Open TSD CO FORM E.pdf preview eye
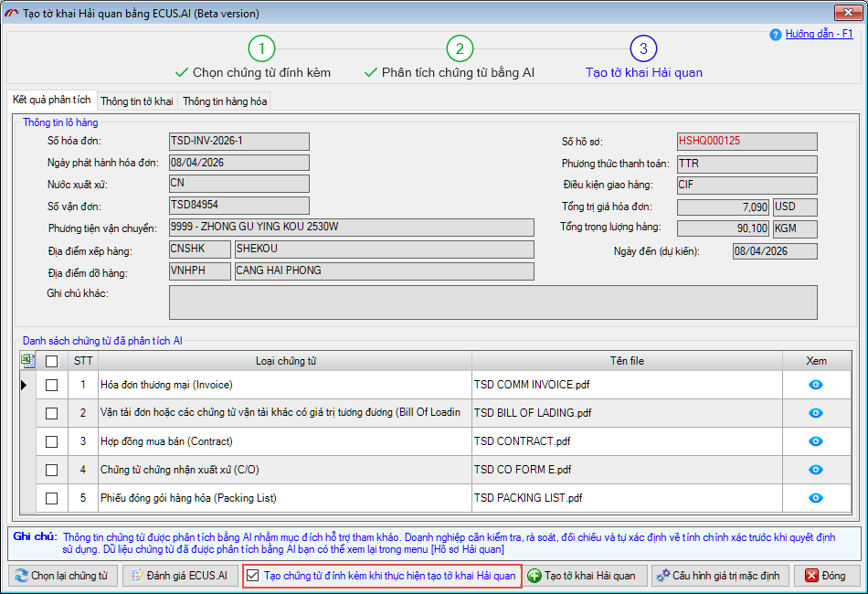Image resolution: width=868 pixels, height=594 pixels. (x=816, y=470)
